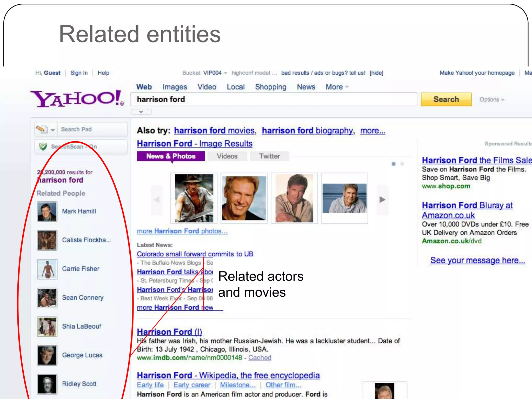Open the Search Pad panel button
Screen dimensions: 532x399
(81, 129)
